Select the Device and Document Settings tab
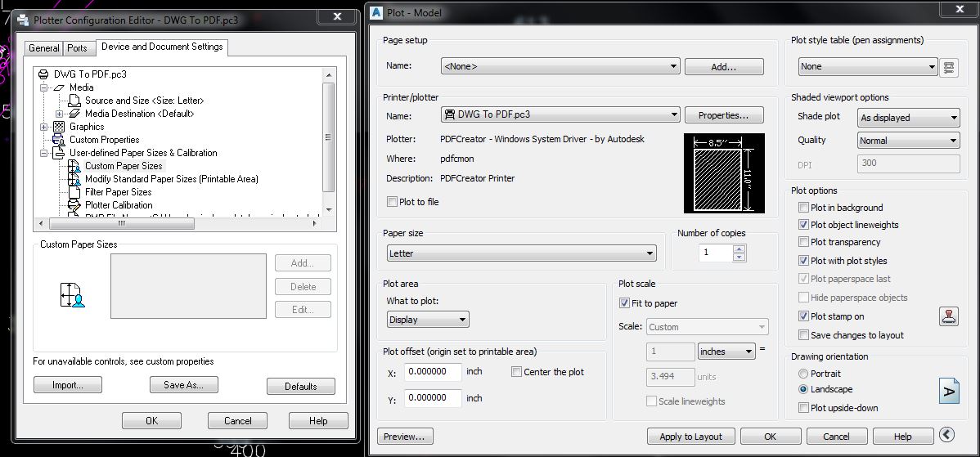Screen dimensions: 980x457 (x=162, y=47)
